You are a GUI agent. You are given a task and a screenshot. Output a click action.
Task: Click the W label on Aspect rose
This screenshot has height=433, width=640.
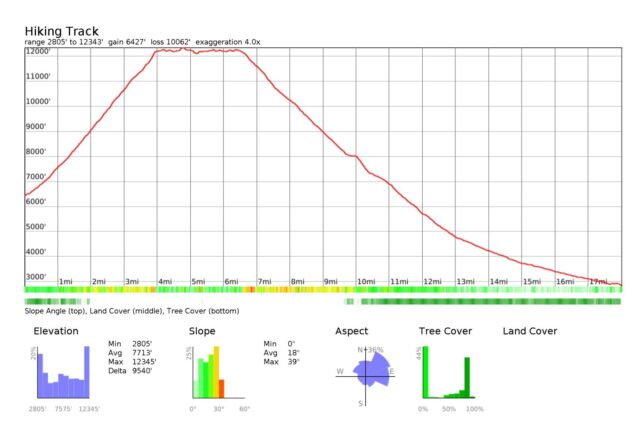[x=340, y=372]
